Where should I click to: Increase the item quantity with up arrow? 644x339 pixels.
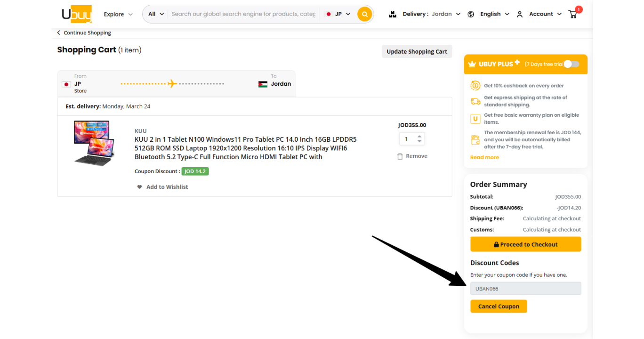tap(419, 136)
